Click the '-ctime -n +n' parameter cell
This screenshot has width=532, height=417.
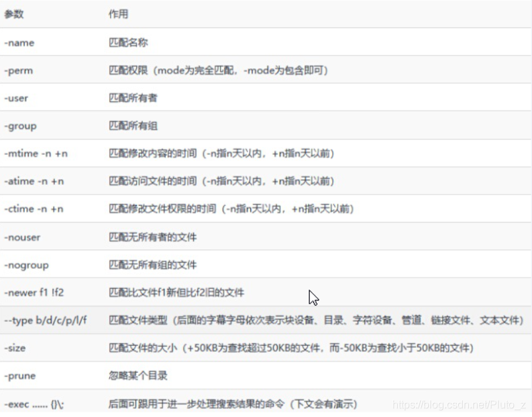[34, 209]
